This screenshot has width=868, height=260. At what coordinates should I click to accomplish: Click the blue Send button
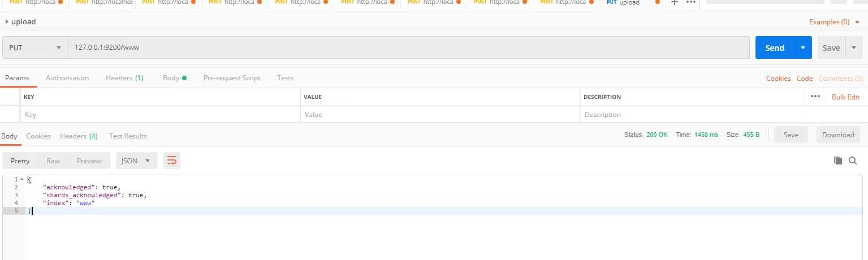pyautogui.click(x=774, y=48)
